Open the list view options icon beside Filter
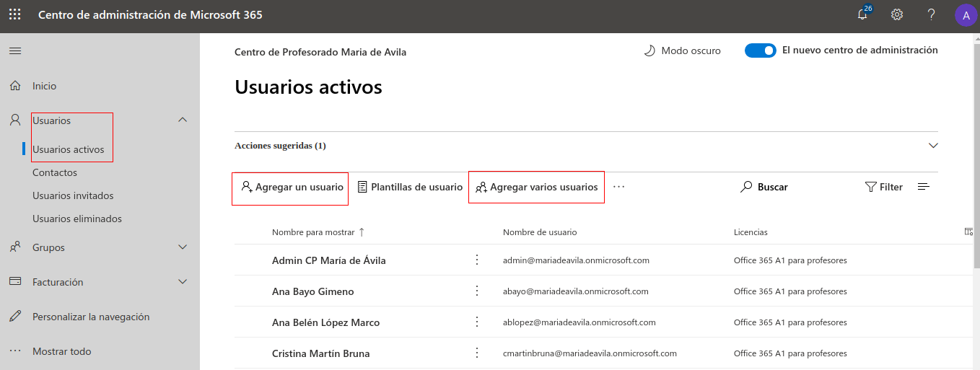Viewport: 980px width, 370px height. (x=923, y=187)
